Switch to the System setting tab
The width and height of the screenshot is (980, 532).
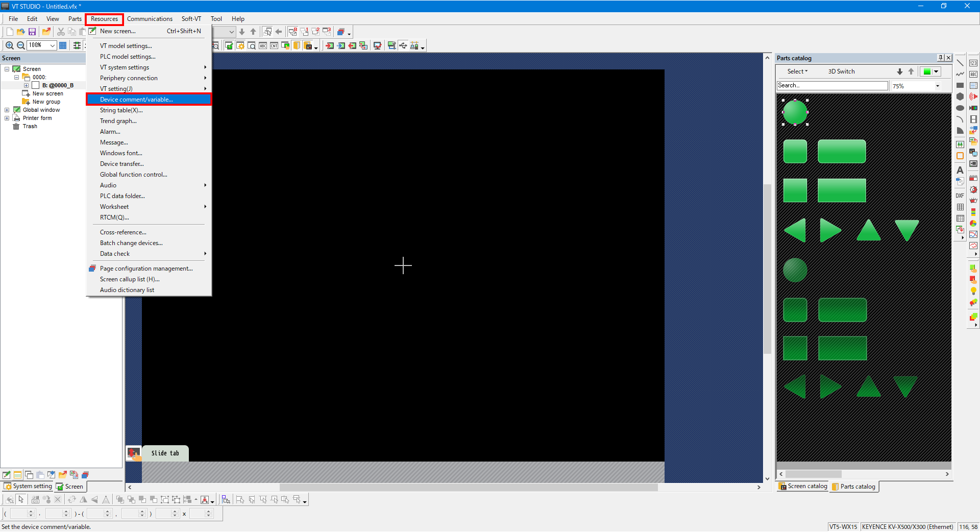click(28, 486)
